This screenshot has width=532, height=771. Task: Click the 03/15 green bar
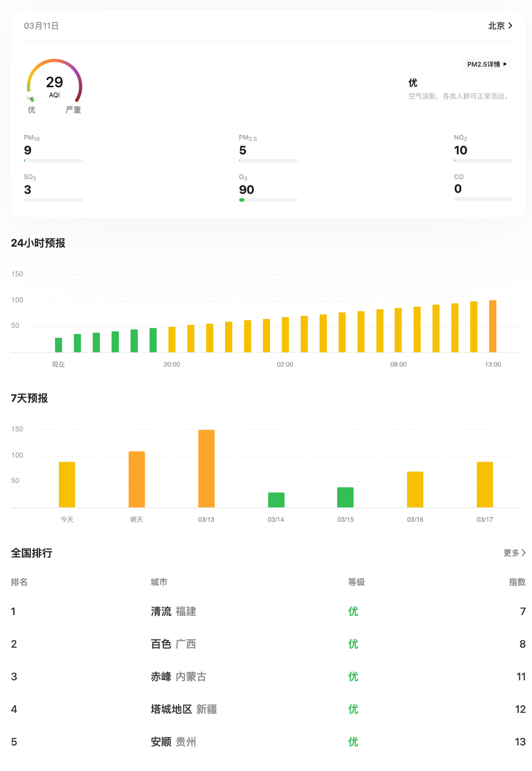345,498
